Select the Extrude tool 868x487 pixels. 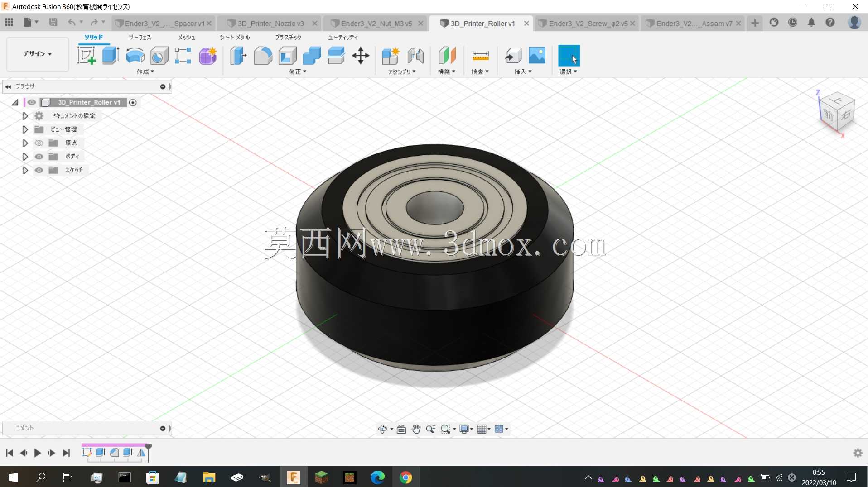pos(111,56)
